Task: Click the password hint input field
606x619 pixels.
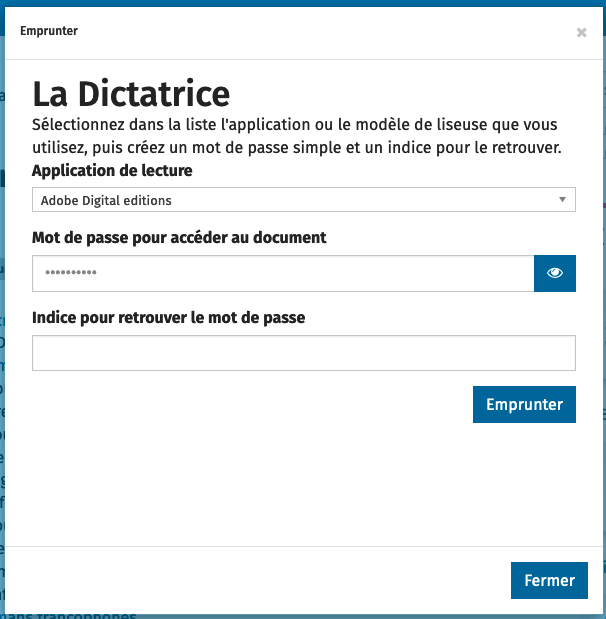Action: tap(304, 353)
